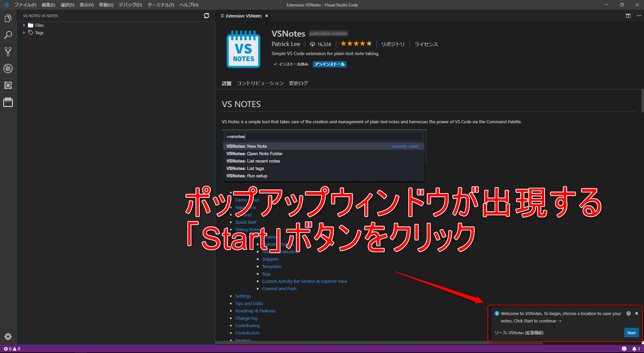644x353 pixels.
Task: Follow the Tags link in the readme
Action: click(x=266, y=274)
